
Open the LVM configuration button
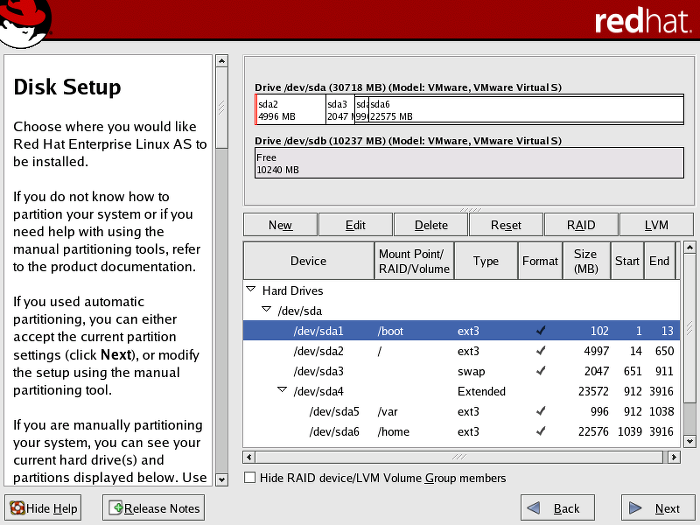(x=656, y=225)
